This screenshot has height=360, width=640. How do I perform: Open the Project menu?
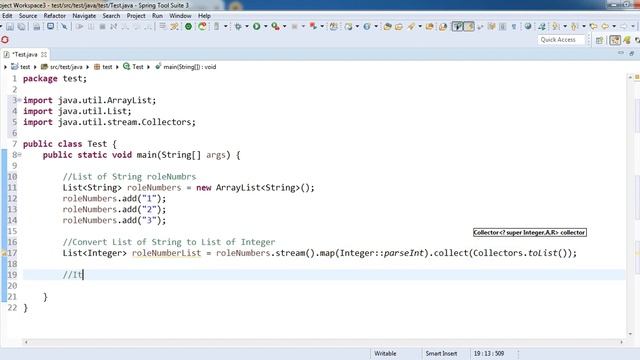[x=136, y=16]
